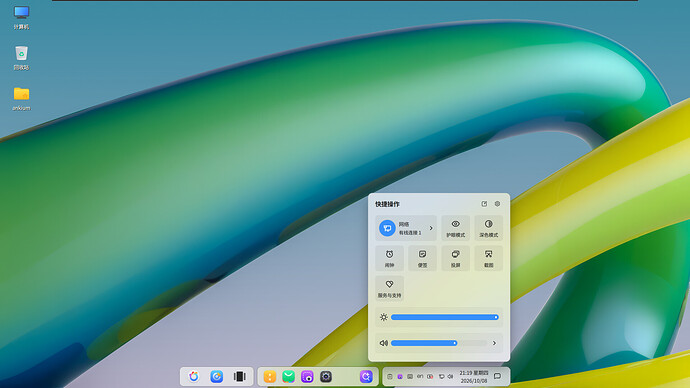Click the 快捷操作 panel title

tap(387, 204)
